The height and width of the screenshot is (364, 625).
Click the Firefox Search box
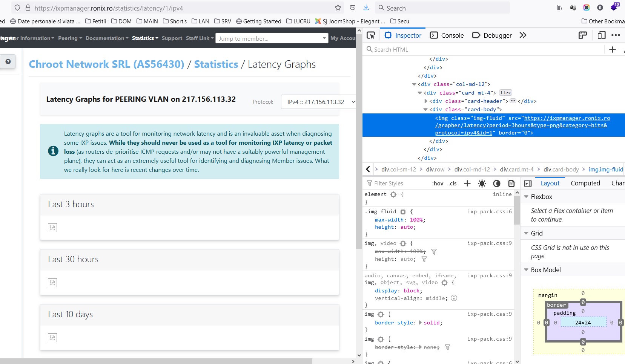click(x=443, y=8)
